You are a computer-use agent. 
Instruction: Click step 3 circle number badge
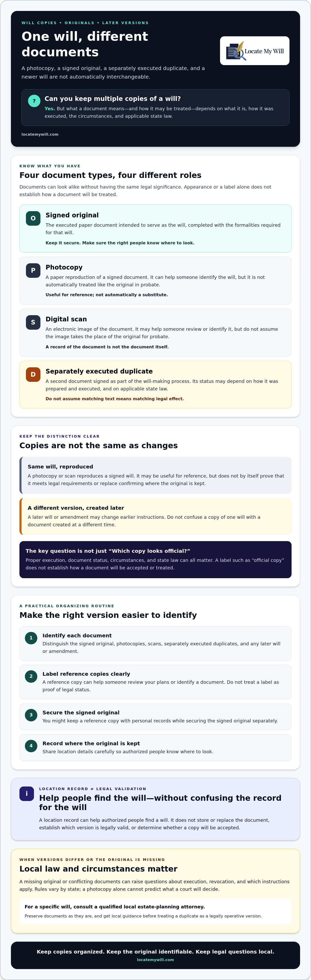pyautogui.click(x=31, y=715)
